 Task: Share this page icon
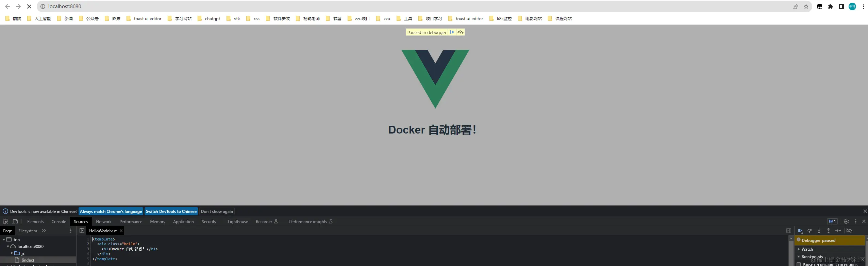[x=795, y=6]
